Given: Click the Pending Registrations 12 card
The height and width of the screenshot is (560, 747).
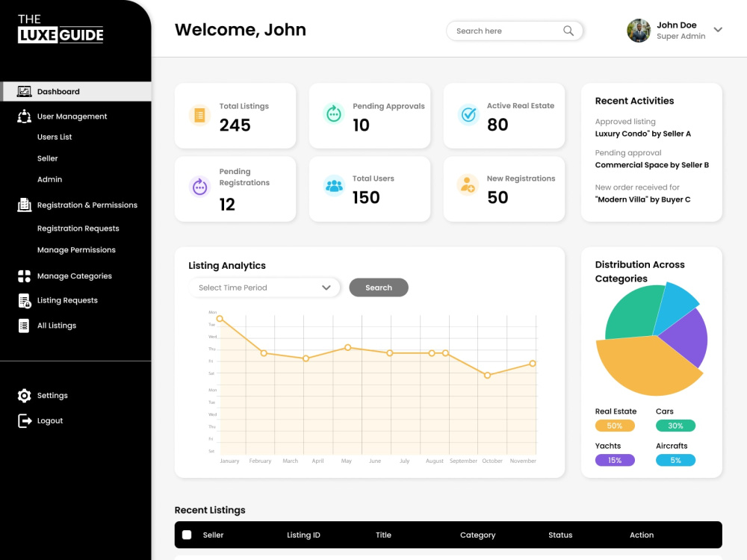Looking at the screenshot, I should tap(235, 189).
